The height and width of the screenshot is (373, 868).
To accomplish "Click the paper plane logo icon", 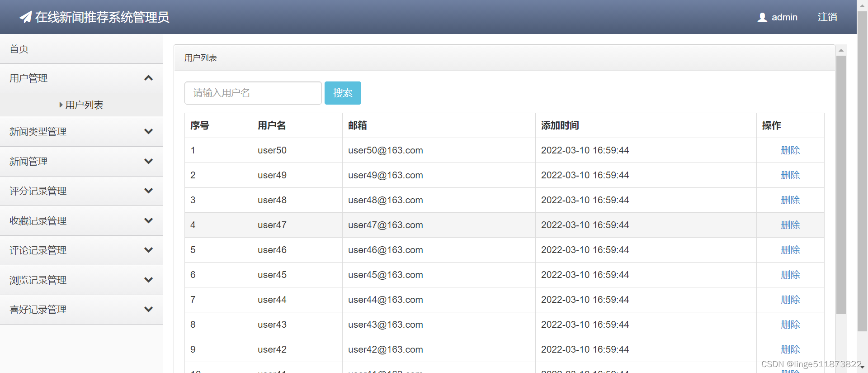I will (26, 17).
